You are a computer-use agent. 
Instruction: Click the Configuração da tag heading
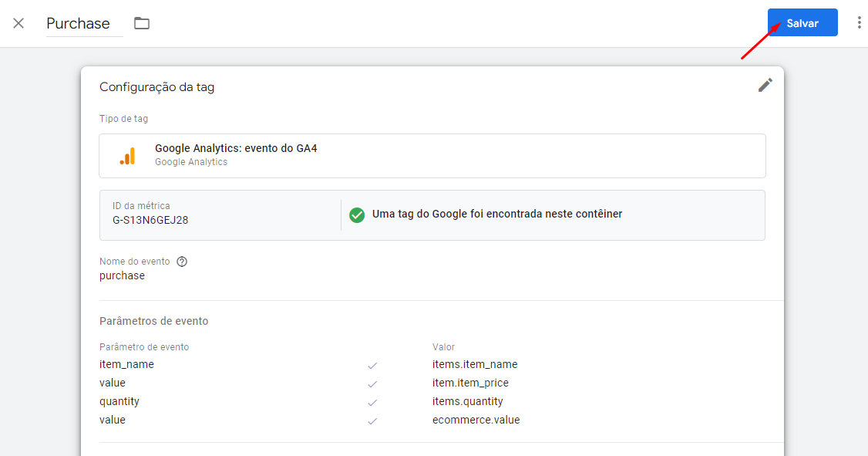click(x=156, y=87)
